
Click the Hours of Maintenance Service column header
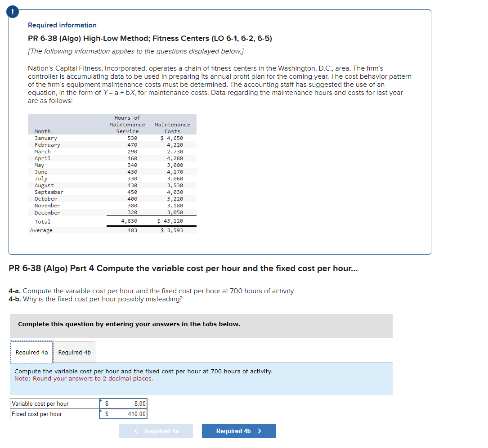coord(127,124)
